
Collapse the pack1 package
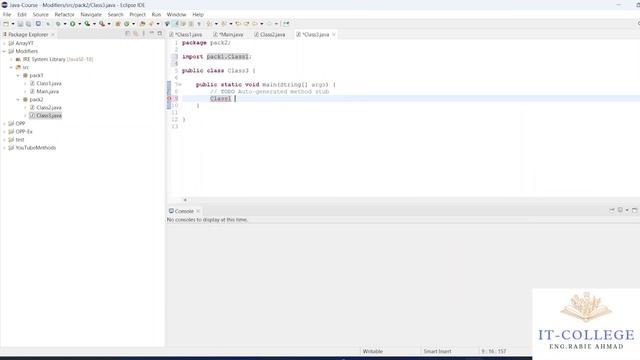point(18,75)
